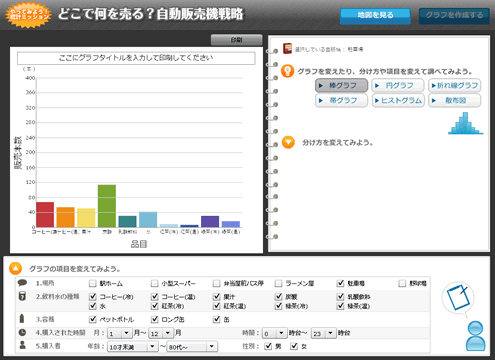
Task: Open the maximum age dropdown showing 80代~
Action: click(x=192, y=347)
